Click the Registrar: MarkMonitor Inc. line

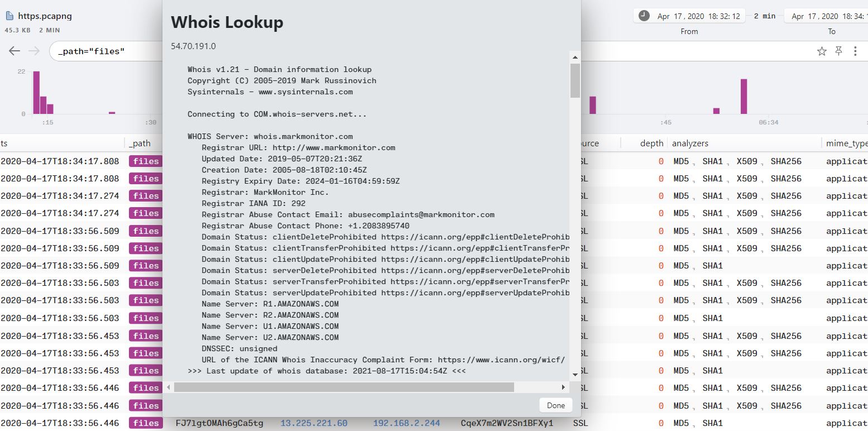(265, 192)
